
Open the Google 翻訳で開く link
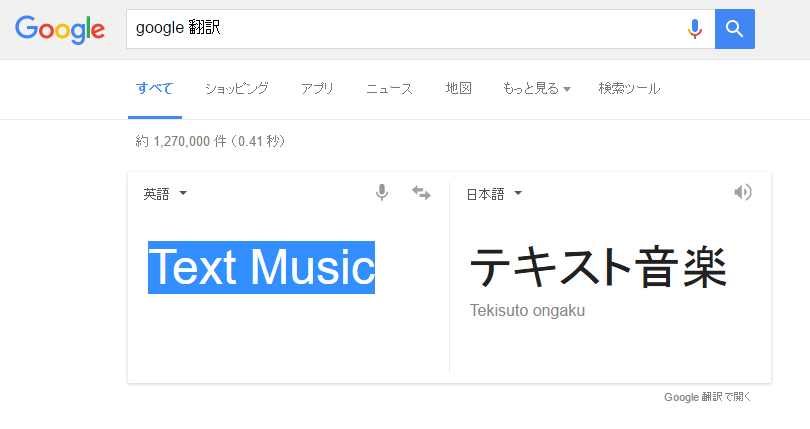[707, 397]
